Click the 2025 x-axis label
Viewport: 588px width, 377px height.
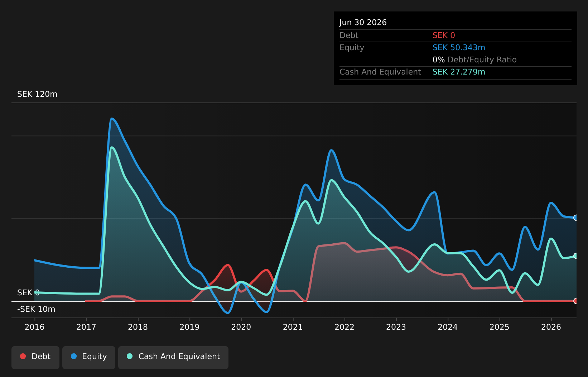click(x=500, y=327)
